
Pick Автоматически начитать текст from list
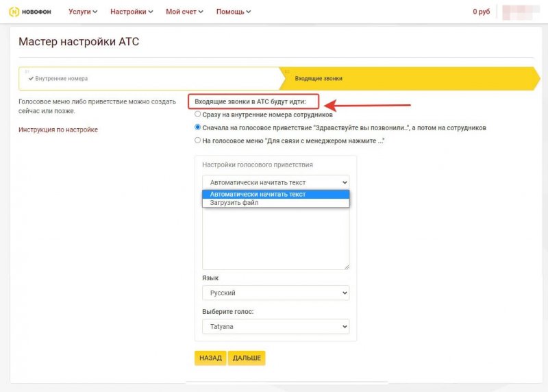(258, 194)
